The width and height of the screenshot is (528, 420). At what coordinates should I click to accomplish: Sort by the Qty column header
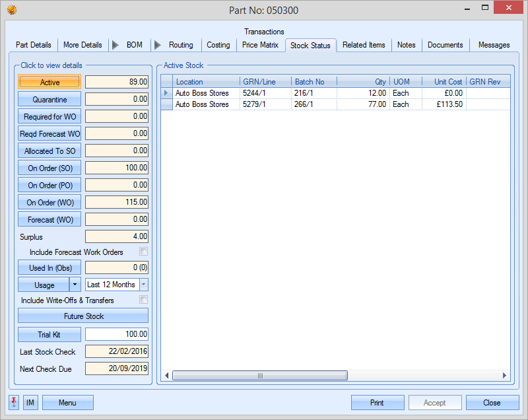[363, 82]
